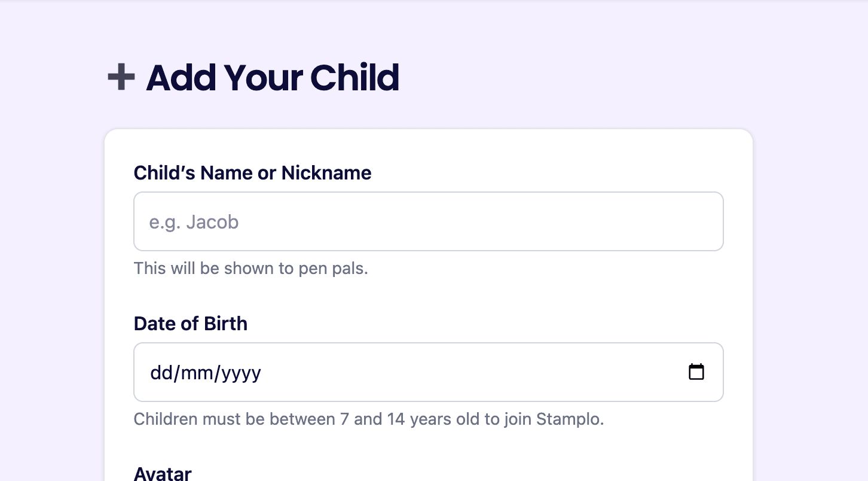This screenshot has height=481, width=868.
Task: Click the Add Your Child page title
Action: [273, 78]
